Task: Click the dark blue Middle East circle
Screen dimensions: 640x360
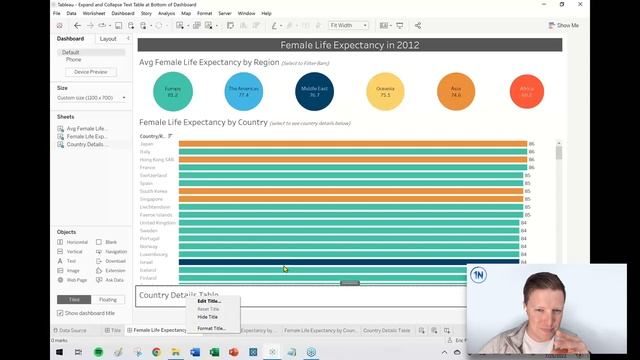Action: click(314, 91)
